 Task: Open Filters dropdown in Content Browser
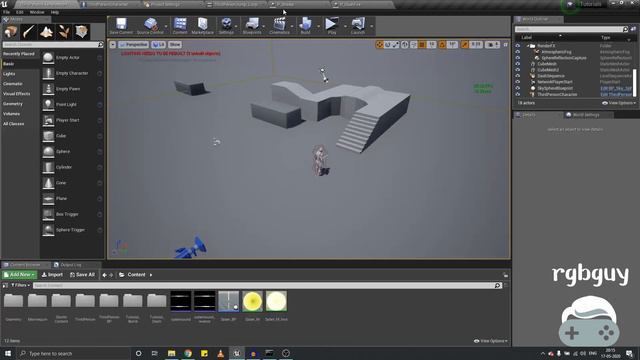point(20,285)
